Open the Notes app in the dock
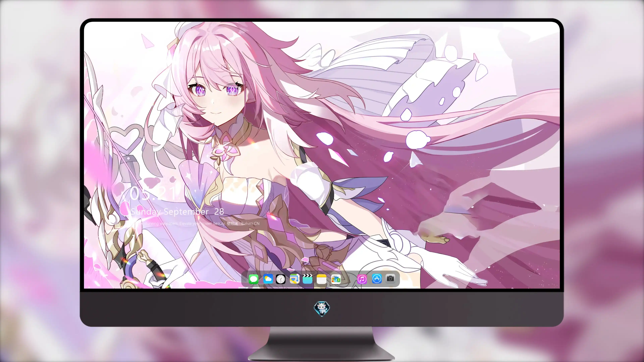This screenshot has height=362, width=644. pos(321,279)
